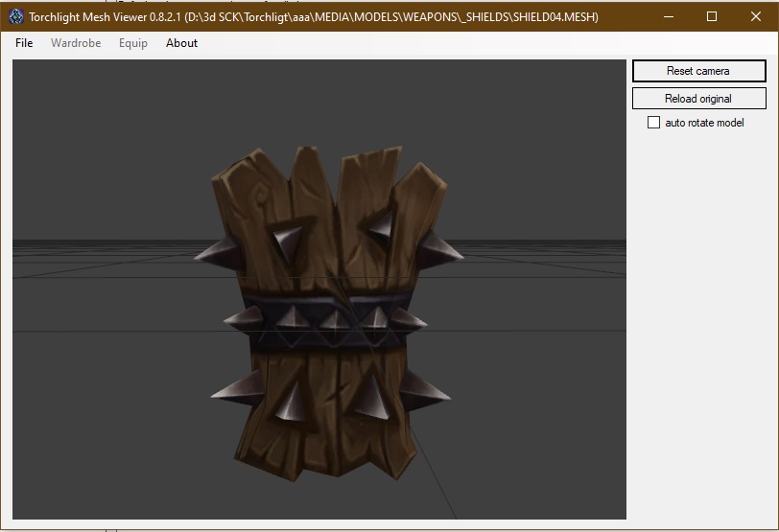779x532 pixels.
Task: Click the Torchlight Mesh Viewer app icon
Action: (x=16, y=16)
